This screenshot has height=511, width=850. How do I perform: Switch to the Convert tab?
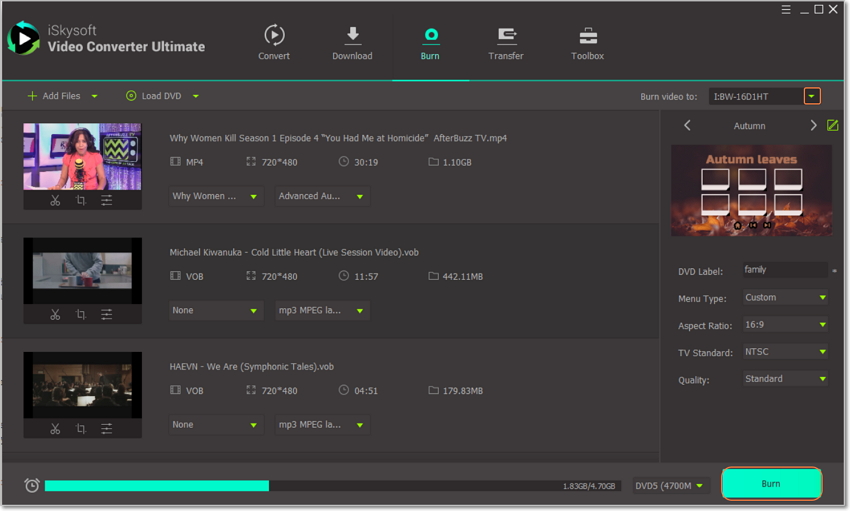pyautogui.click(x=274, y=43)
